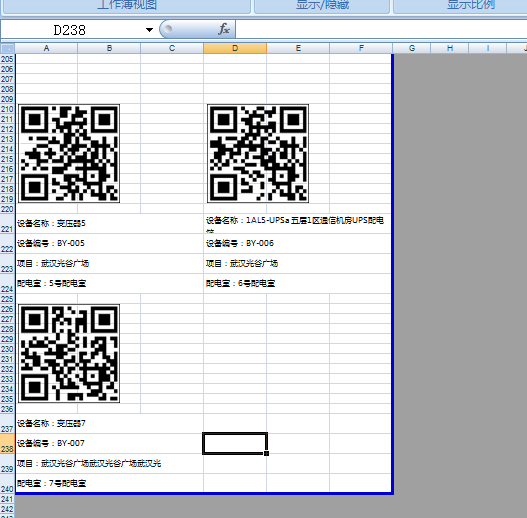Image resolution: width=527 pixels, height=518 pixels.
Task: Click the 显示/隐藏 ribbon group label
Action: 322,4
